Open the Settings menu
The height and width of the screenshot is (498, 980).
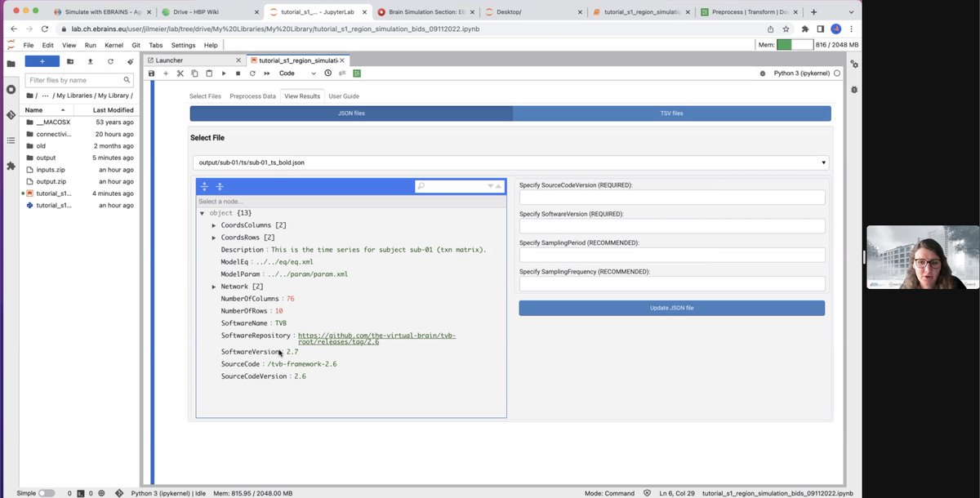[x=183, y=45]
